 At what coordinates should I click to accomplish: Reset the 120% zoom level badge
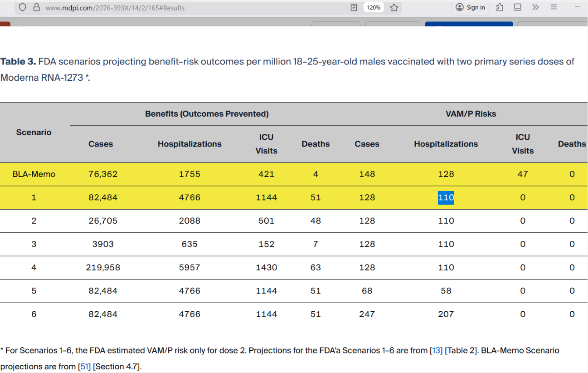pos(374,7)
